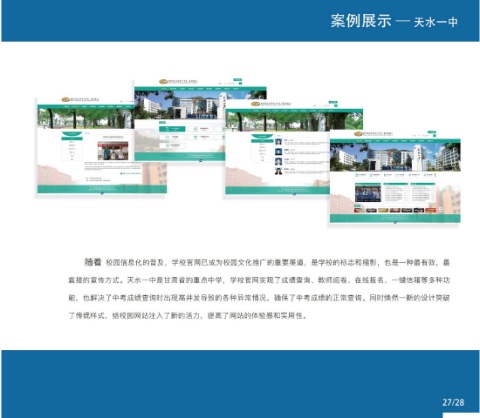Select the first teacher portrait in the staff list
The height and width of the screenshot is (418, 480).
[x=278, y=142]
